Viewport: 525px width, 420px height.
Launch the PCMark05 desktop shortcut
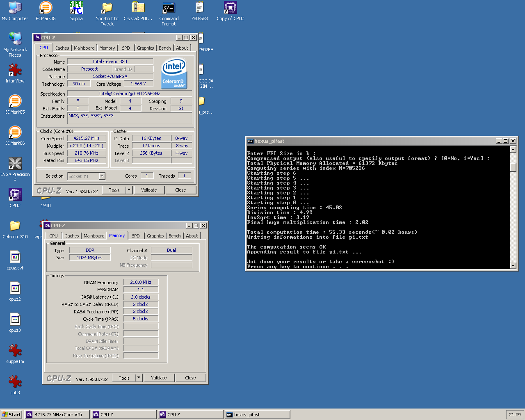click(x=46, y=11)
